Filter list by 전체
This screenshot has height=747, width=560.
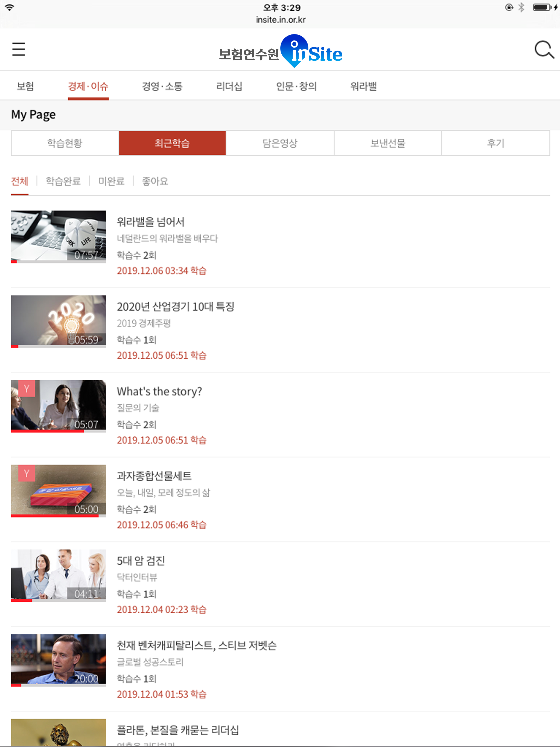tap(20, 181)
